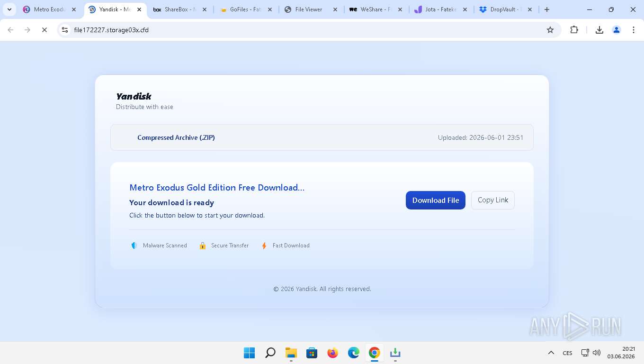Switch to the Jota tab
Image resolution: width=644 pixels, height=364 pixels.
click(440, 9)
